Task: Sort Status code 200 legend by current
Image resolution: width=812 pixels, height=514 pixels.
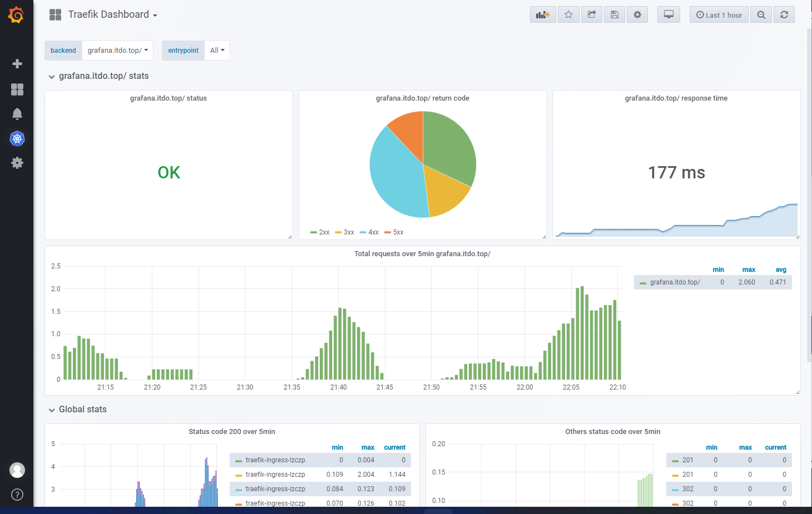Action: (395, 447)
